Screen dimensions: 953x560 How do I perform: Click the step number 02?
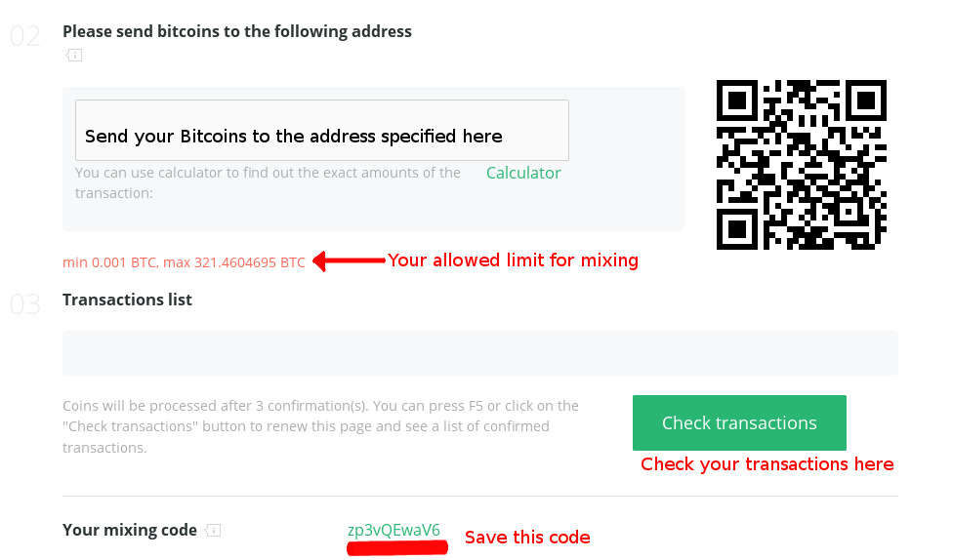[25, 37]
